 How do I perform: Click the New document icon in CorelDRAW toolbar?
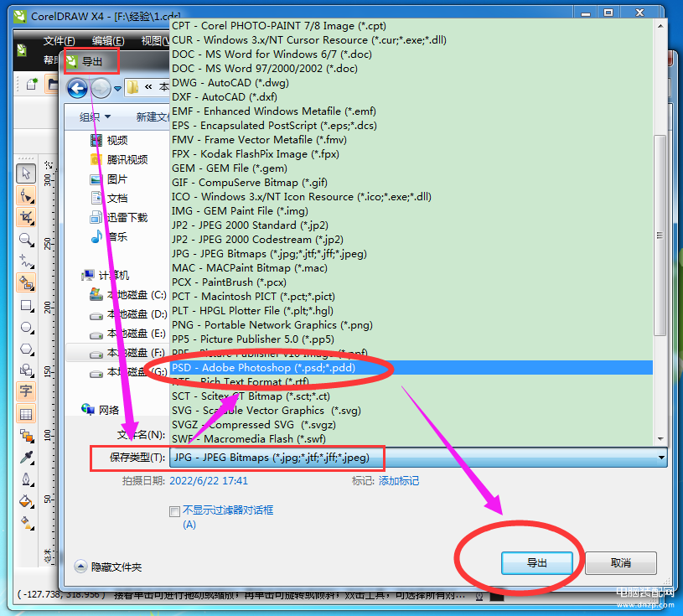[31, 84]
